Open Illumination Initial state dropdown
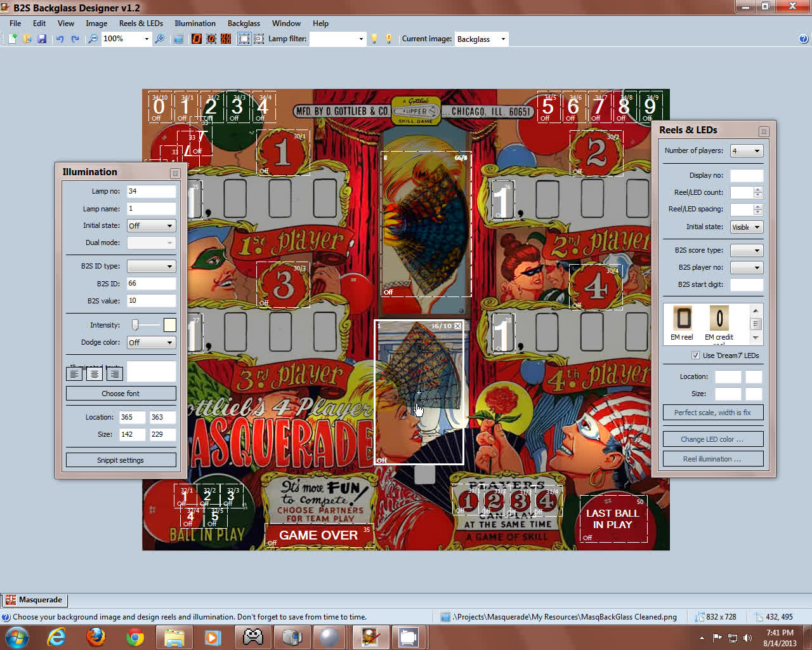Screen dimensions: 812x650 coord(152,225)
